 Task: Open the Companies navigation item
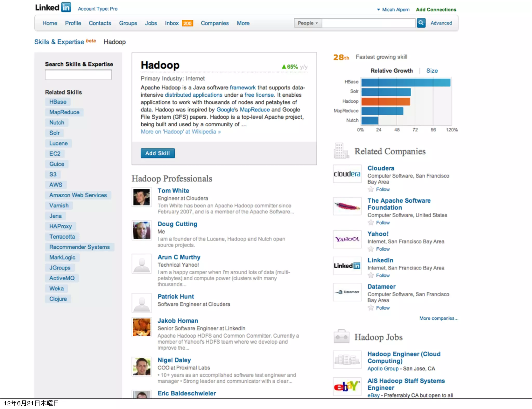(x=215, y=23)
